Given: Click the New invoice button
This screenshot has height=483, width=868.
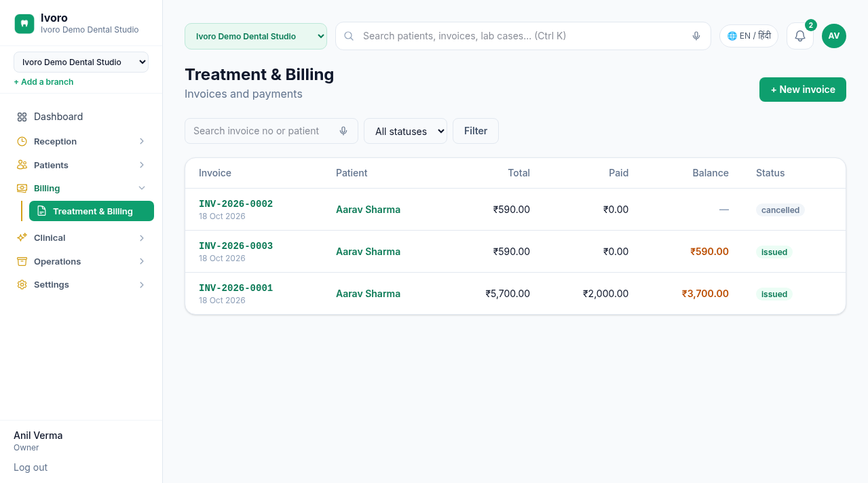Looking at the screenshot, I should tap(803, 90).
